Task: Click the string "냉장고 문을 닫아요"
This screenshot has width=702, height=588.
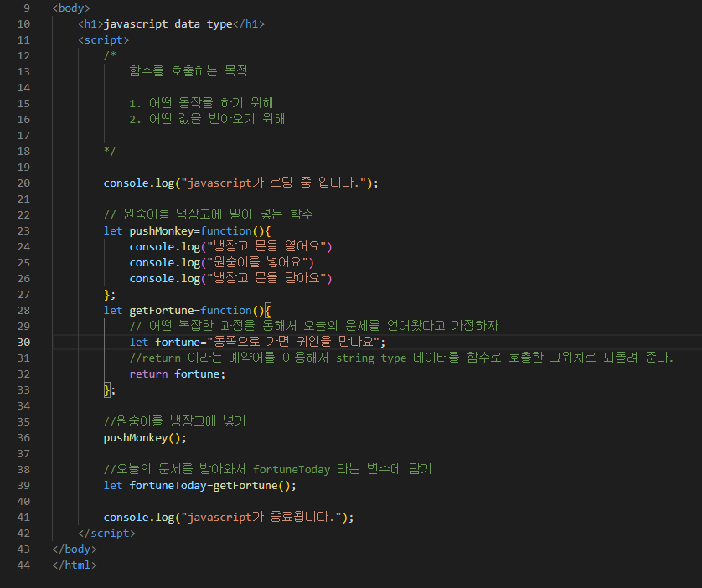Action: (266, 278)
